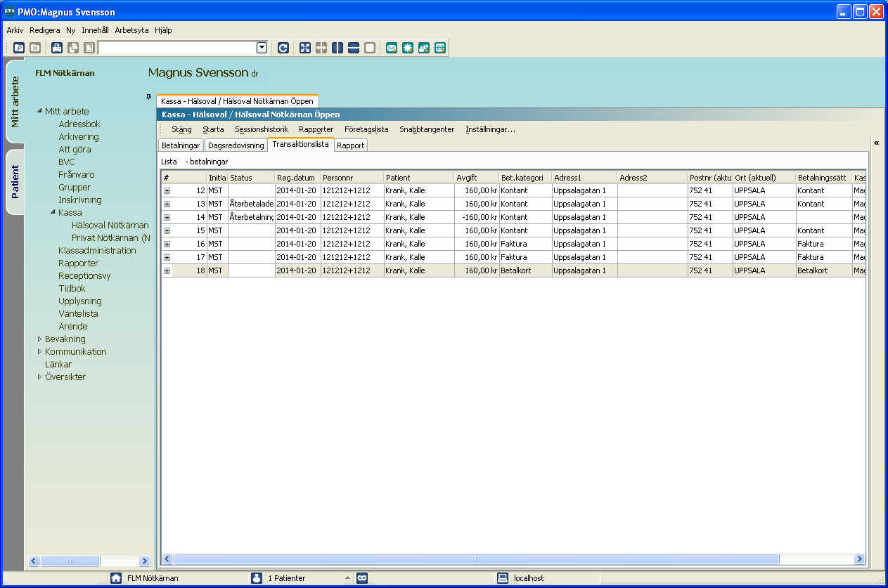Switch to the Dagsredovisning tab
Viewport: 888px width, 588px height.
point(236,145)
